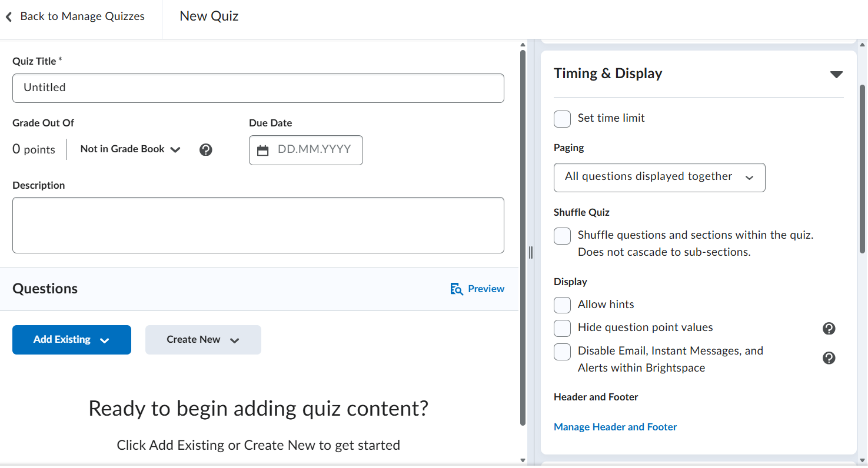Click the back arrow icon to Manage Quizzes
868x468 pixels.
tap(9, 17)
